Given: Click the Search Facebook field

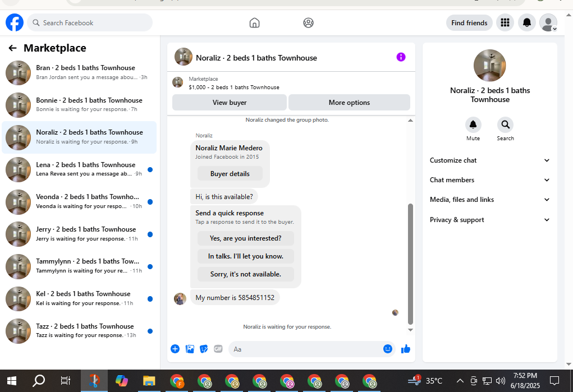Looking at the screenshot, I should pyautogui.click(x=90, y=22).
